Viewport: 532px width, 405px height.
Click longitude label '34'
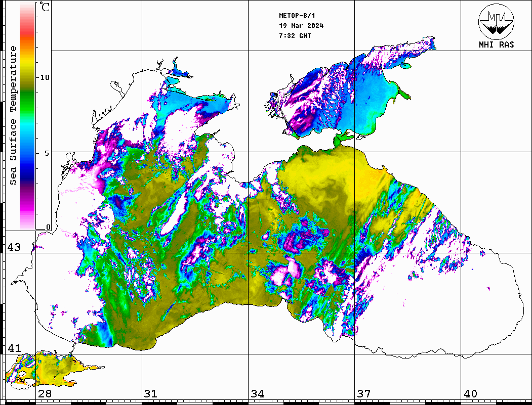tap(257, 394)
